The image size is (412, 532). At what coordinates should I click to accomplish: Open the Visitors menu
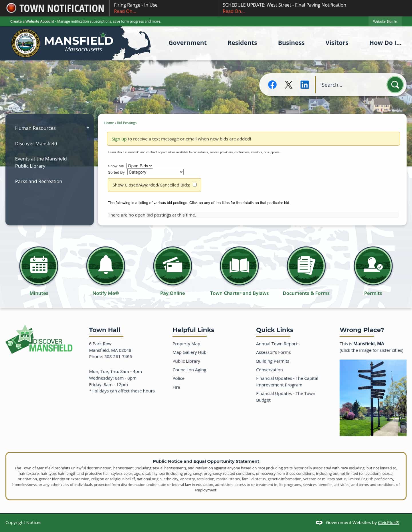337,43
